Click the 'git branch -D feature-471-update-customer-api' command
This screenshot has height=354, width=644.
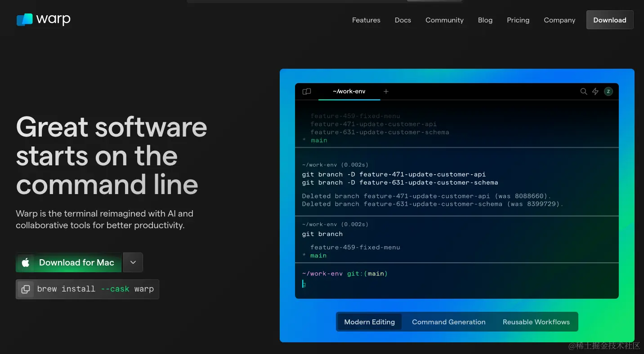tap(394, 174)
